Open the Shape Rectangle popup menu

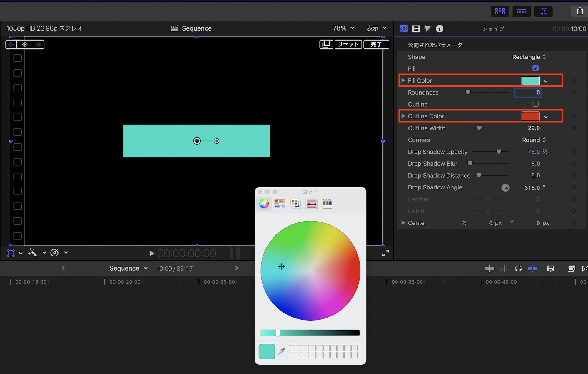(529, 57)
